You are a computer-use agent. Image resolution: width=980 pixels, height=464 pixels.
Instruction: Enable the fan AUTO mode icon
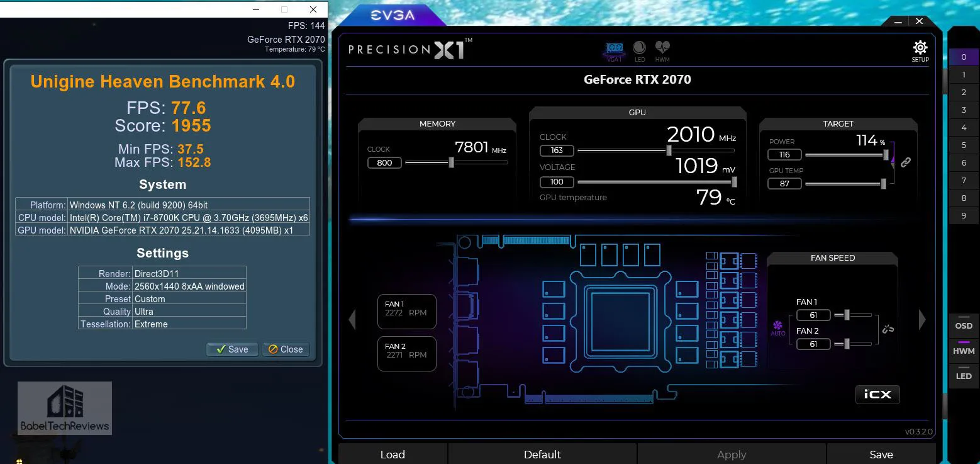pyautogui.click(x=778, y=327)
